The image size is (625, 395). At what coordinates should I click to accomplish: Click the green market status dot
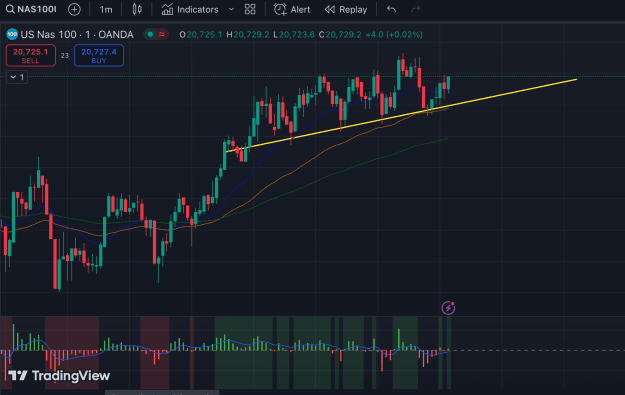point(150,34)
